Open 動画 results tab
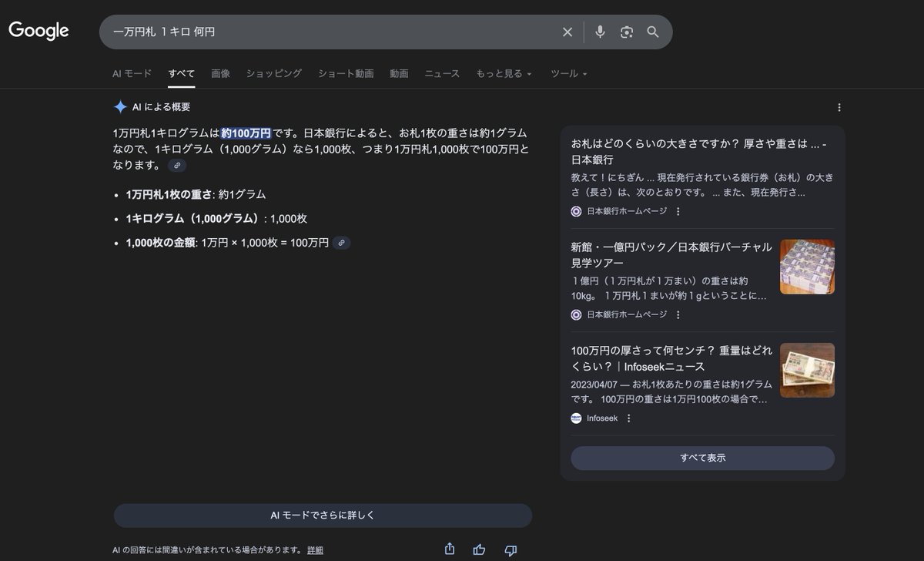This screenshot has height=561, width=924. pos(399,73)
